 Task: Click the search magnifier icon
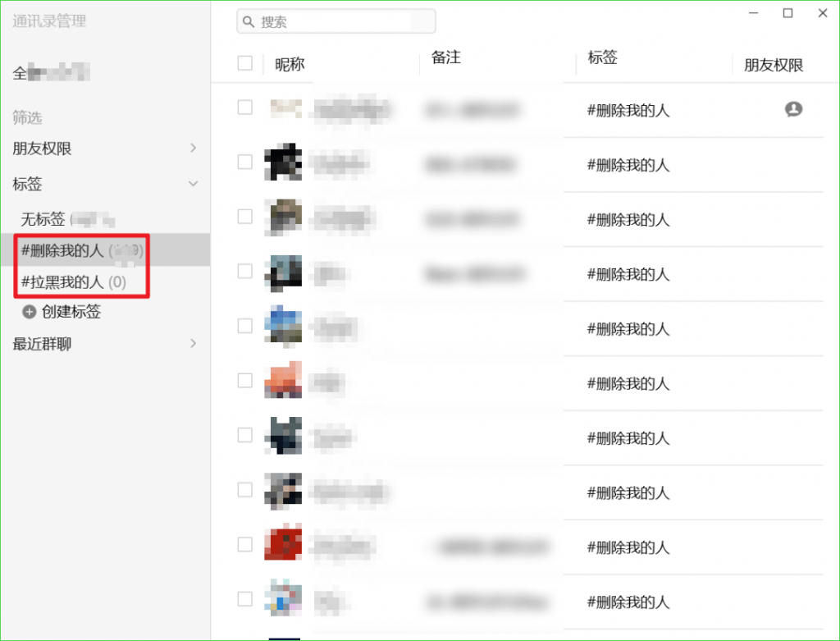pos(249,22)
